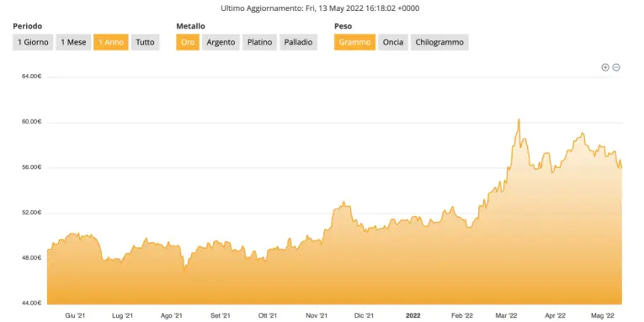Set weight unit to Grammo
644x322 pixels.
tap(355, 42)
